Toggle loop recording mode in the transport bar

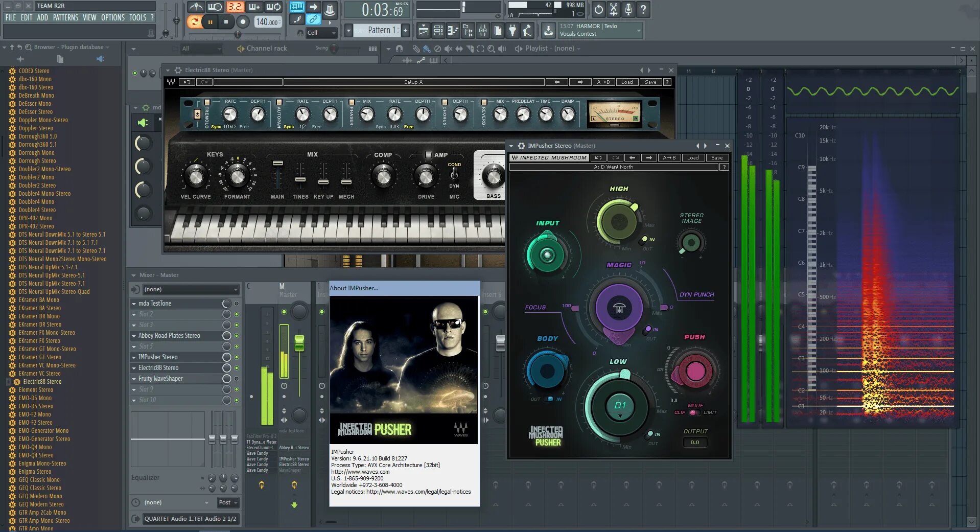pos(274,7)
